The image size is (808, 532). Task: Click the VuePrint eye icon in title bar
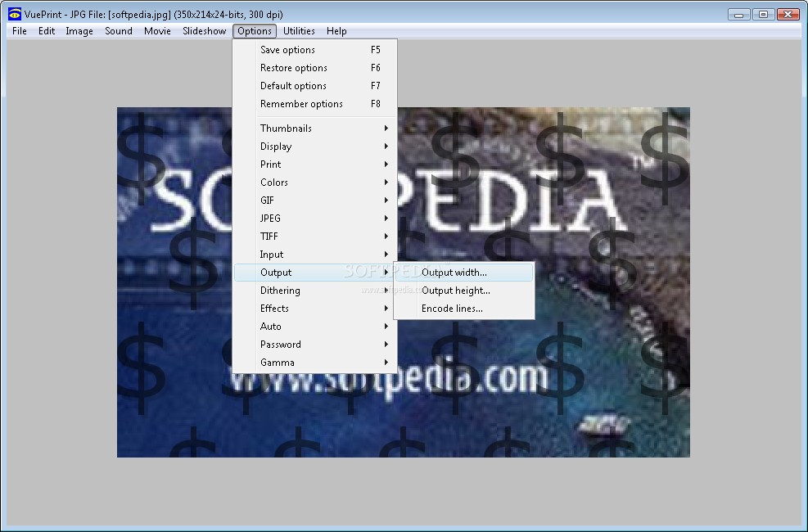[x=15, y=14]
